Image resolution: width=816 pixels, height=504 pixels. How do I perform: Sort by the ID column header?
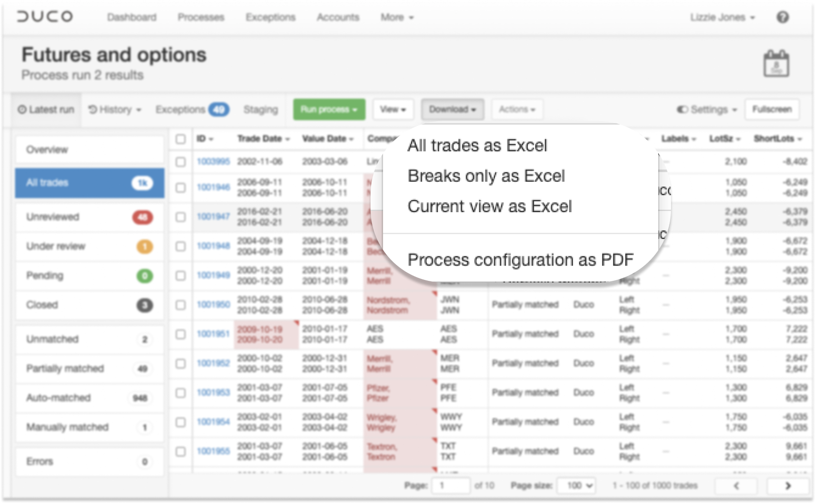(x=205, y=139)
